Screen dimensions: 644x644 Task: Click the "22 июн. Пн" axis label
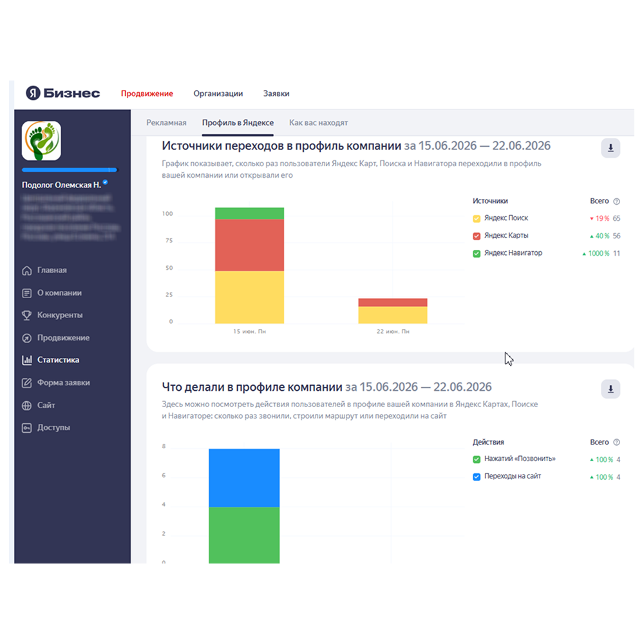(x=393, y=332)
